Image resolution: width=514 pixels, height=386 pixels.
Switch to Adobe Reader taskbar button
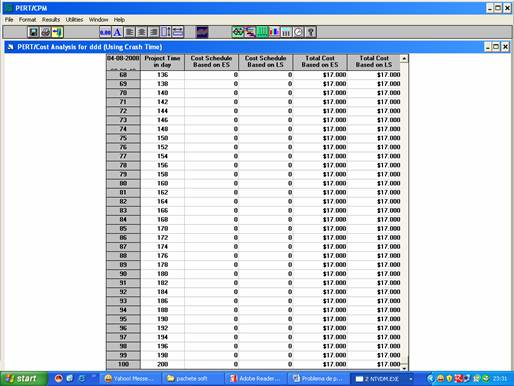click(256, 379)
